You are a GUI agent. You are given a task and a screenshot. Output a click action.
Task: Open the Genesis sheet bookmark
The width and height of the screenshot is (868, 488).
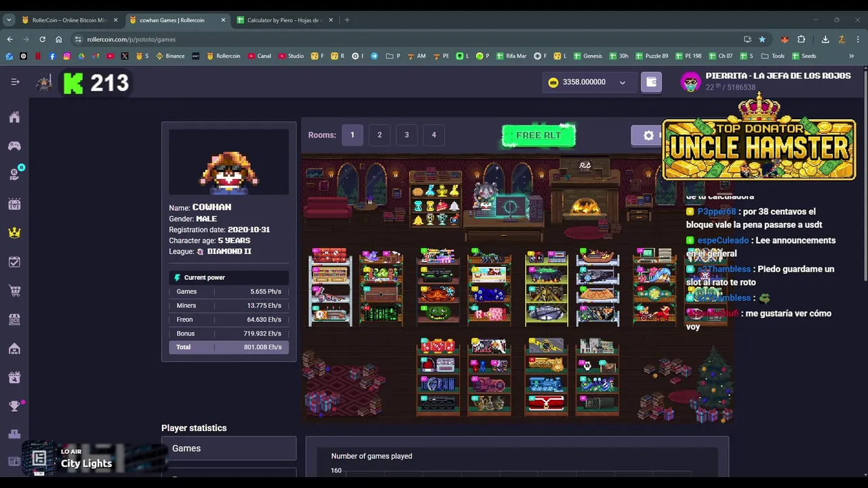point(588,56)
